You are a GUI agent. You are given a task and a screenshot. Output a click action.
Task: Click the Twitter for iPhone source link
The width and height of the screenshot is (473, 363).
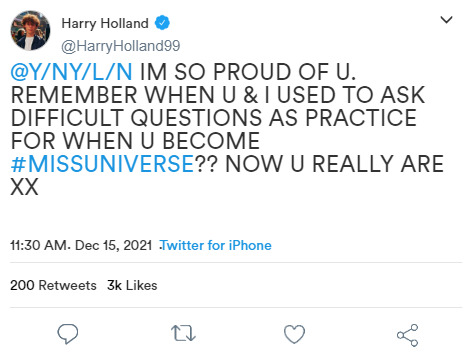pos(216,246)
